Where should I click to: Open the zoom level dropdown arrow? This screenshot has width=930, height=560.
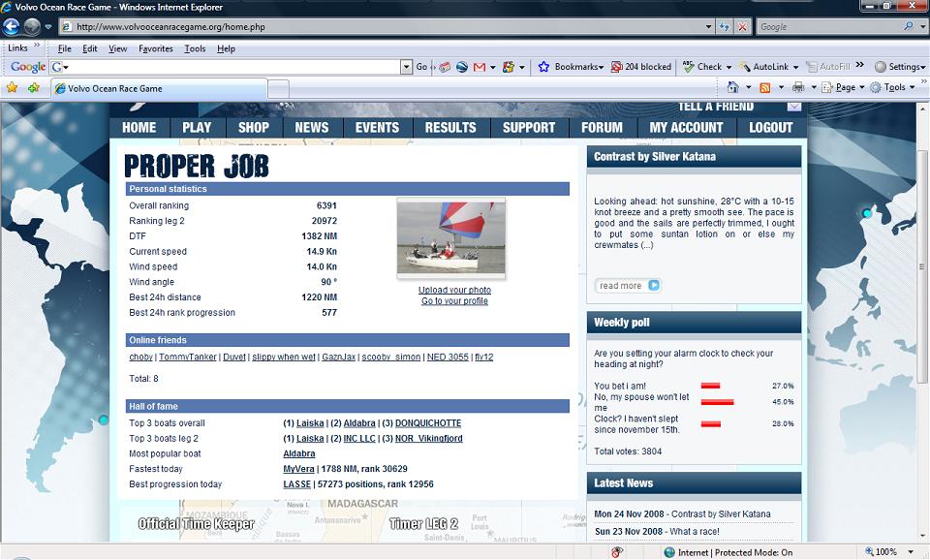(x=911, y=552)
